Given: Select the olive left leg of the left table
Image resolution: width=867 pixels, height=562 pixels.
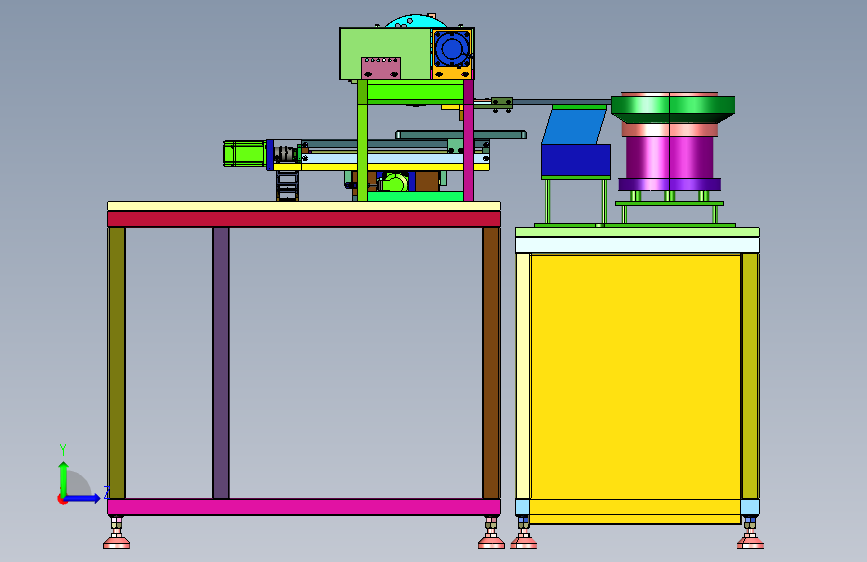Looking at the screenshot, I should [117, 363].
